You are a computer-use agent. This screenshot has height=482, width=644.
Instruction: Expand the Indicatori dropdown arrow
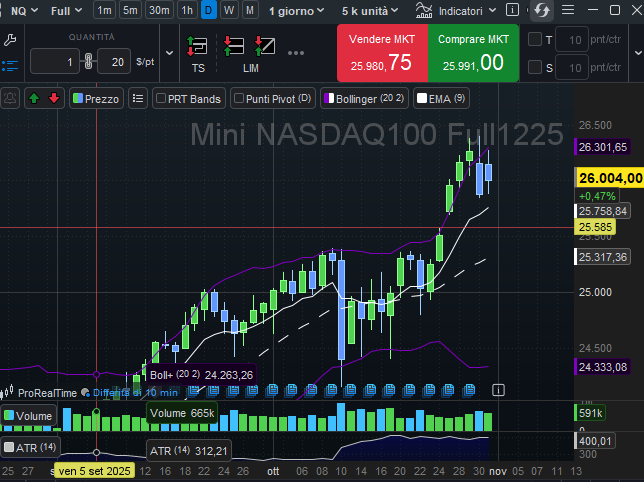493,10
